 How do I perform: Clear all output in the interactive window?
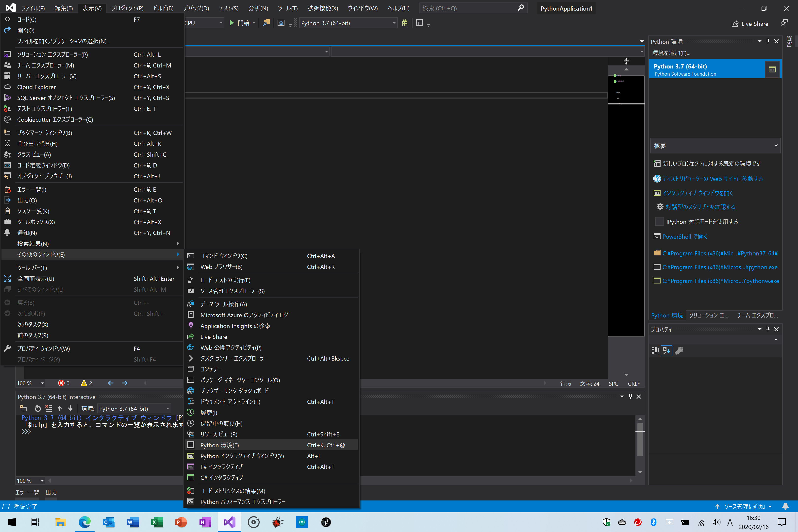pos(49,408)
